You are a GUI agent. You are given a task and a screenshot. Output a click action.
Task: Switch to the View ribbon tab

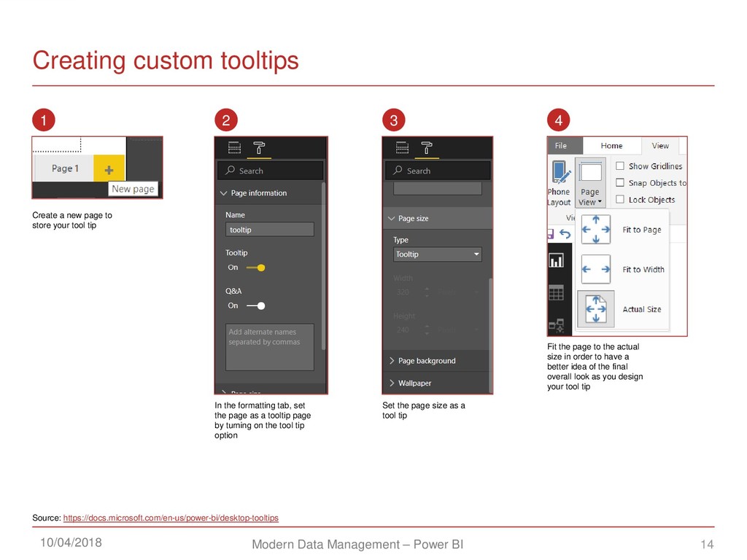[659, 146]
